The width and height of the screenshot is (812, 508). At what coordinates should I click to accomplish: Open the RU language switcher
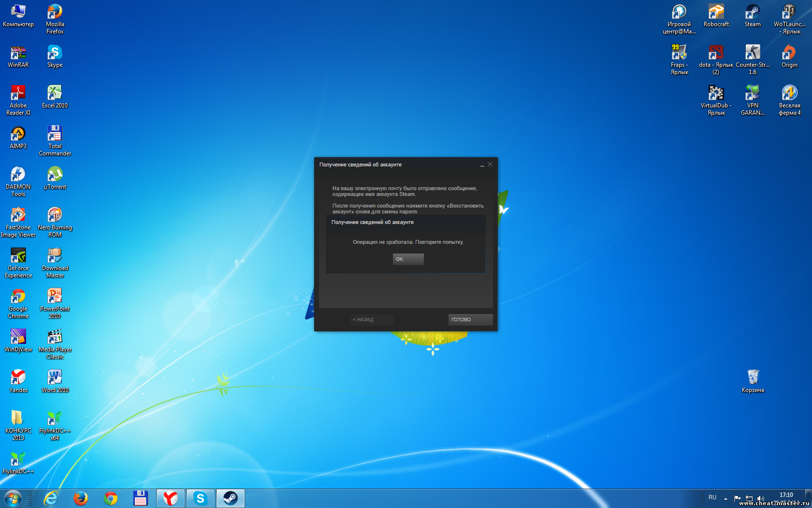click(712, 497)
